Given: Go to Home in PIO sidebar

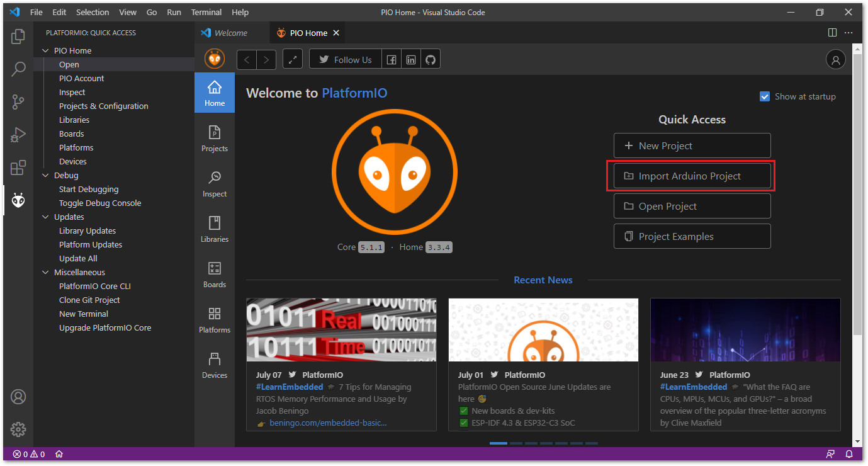Looking at the screenshot, I should (x=215, y=93).
